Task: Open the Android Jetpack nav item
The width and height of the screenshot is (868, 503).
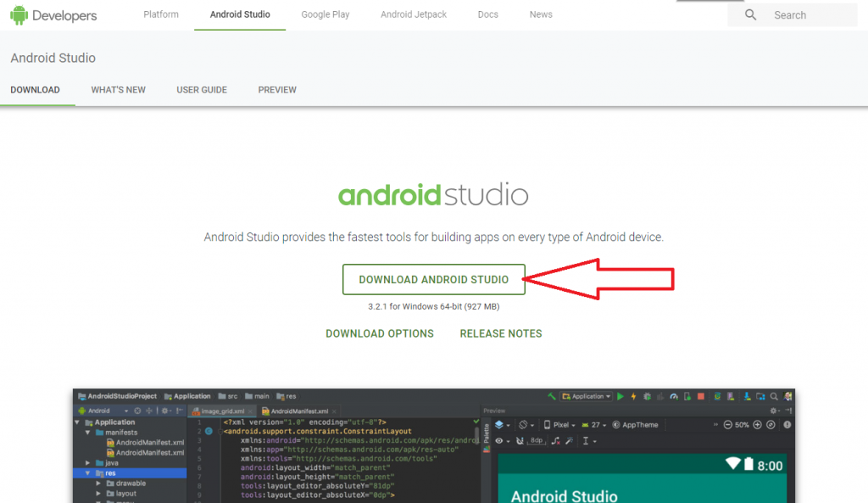Action: (x=414, y=14)
